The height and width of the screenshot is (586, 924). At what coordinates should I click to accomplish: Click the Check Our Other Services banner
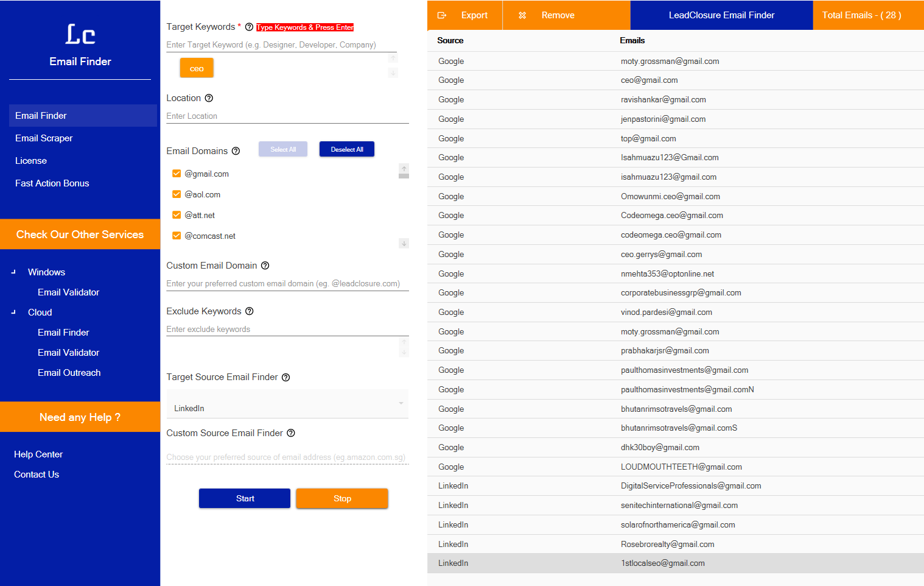(x=80, y=235)
